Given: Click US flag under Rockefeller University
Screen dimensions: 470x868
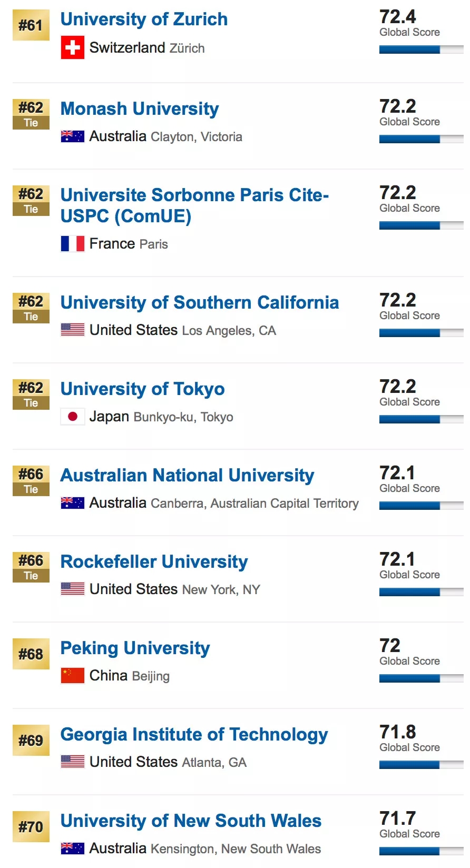Looking at the screenshot, I should click(73, 589).
